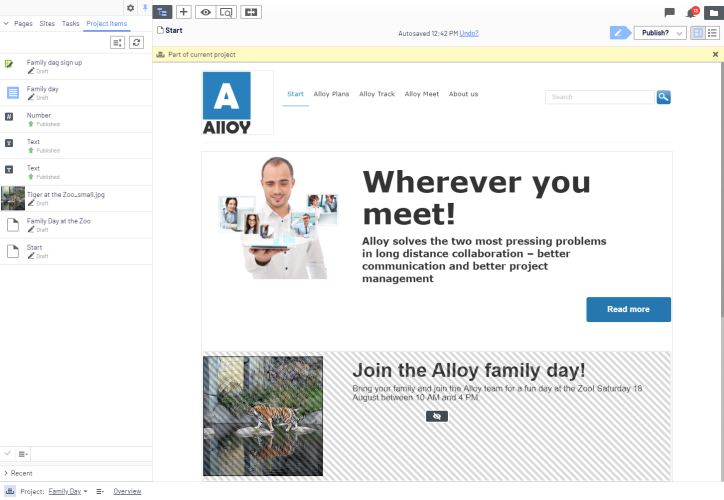This screenshot has width=724, height=500.
Task: Switch to the Tasks tab
Action: coord(70,22)
